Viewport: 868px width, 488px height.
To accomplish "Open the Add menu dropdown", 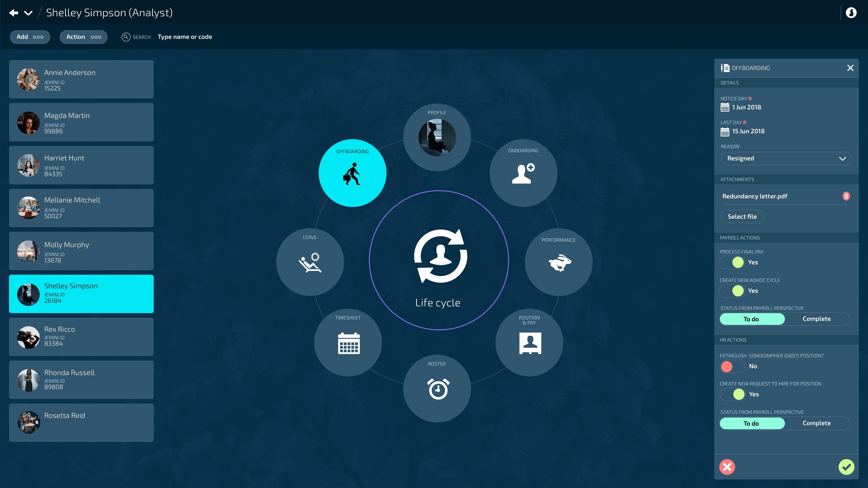I will (30, 37).
